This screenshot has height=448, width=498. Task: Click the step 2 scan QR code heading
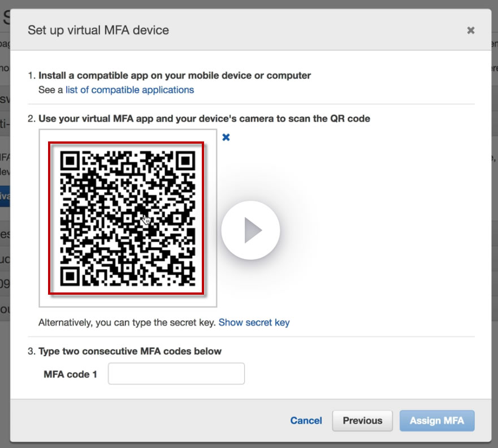pyautogui.click(x=203, y=119)
